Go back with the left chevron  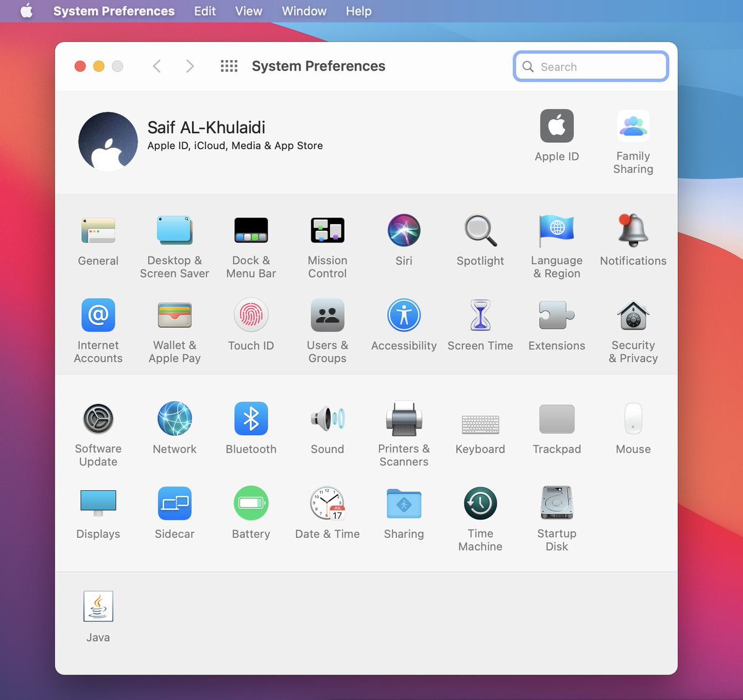pyautogui.click(x=157, y=66)
